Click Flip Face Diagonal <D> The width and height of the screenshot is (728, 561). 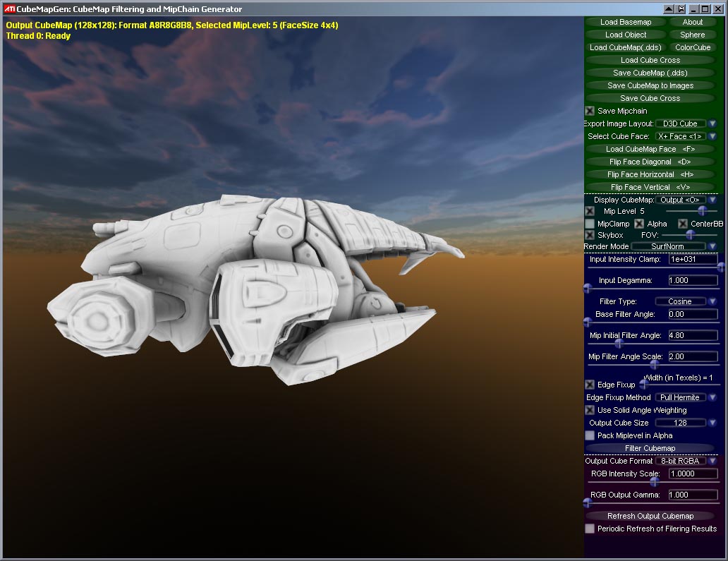click(x=650, y=162)
